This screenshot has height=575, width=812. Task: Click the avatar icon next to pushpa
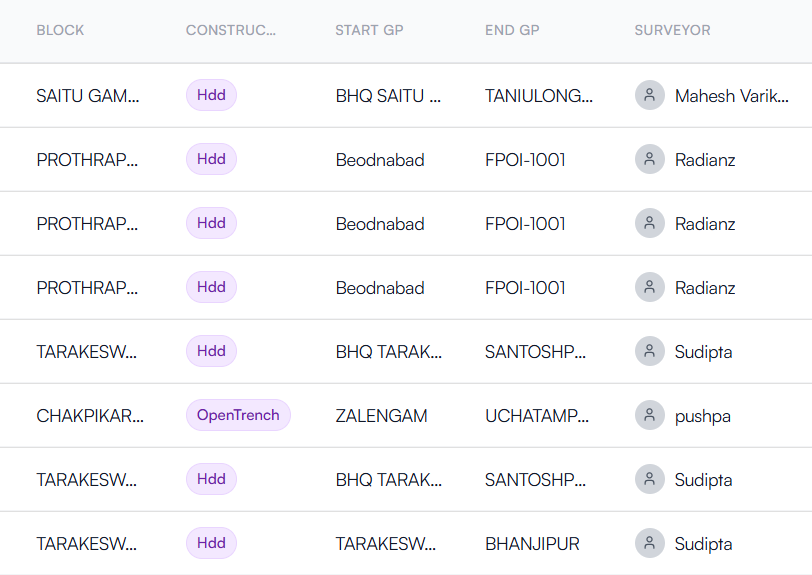[x=650, y=416]
